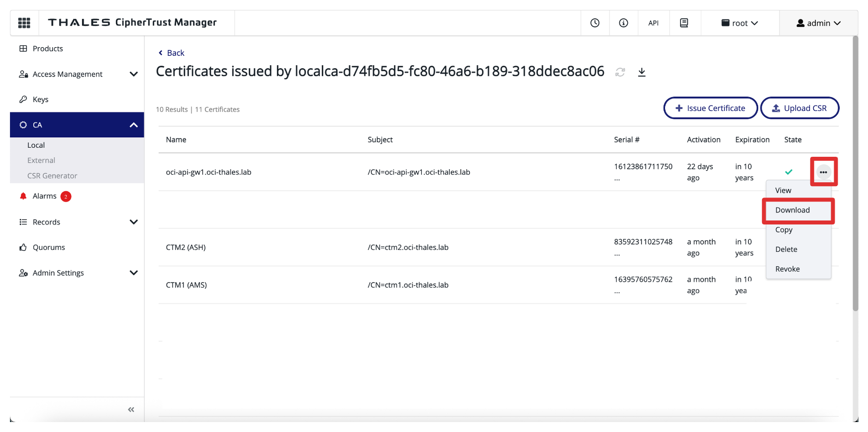Viewport: 868px width, 432px height.
Task: Open the documentation book icon
Action: (684, 23)
